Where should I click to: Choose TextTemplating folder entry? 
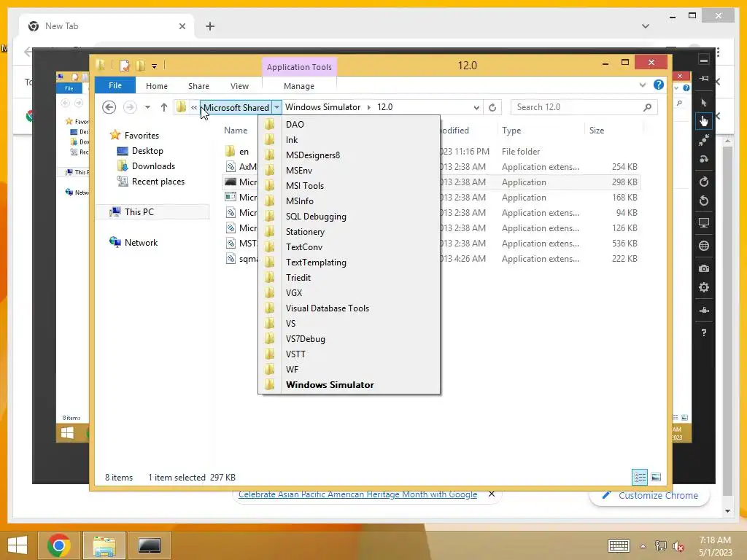349,262
